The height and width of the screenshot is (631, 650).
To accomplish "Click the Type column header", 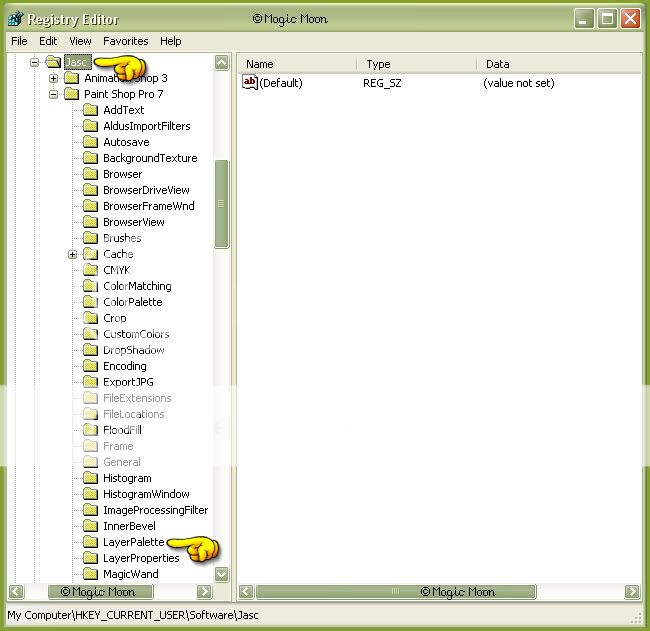I will point(414,64).
